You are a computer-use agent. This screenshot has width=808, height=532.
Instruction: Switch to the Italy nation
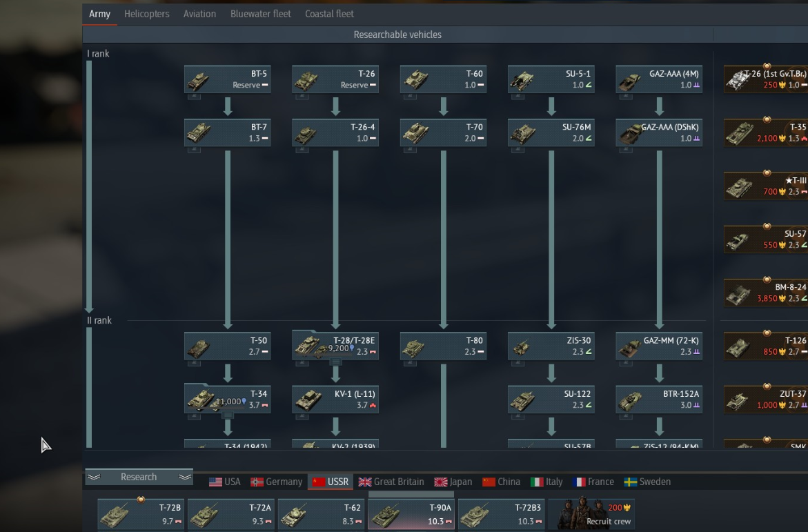(546, 482)
